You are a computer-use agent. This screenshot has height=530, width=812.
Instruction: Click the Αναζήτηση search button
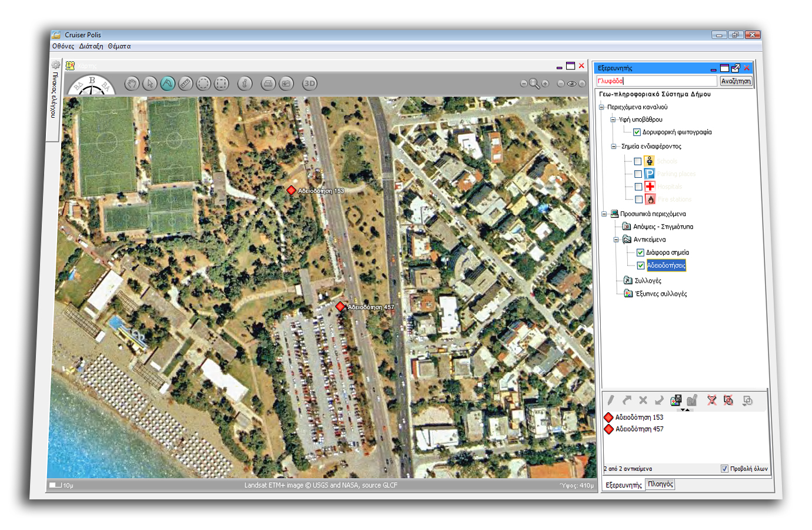tap(736, 81)
